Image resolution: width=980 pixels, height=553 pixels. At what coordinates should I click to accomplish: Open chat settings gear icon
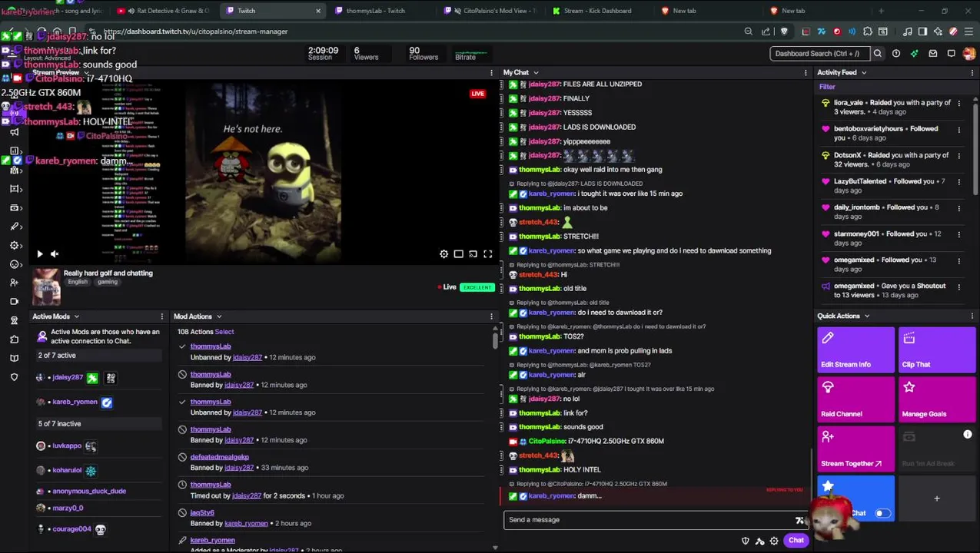tap(774, 541)
